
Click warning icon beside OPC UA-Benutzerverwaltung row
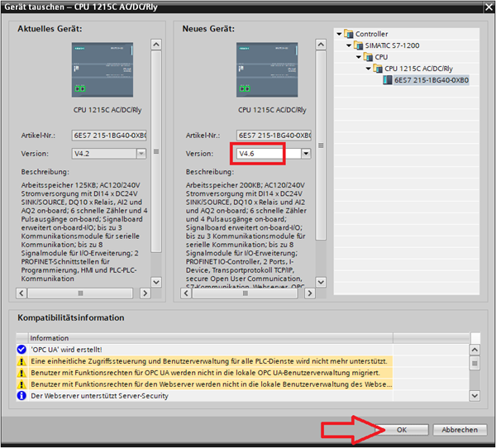(x=21, y=373)
